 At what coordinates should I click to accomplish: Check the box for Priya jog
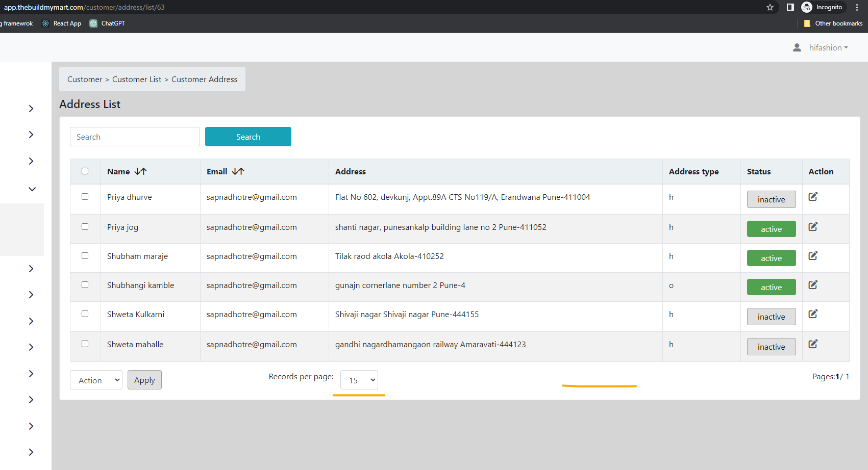tap(85, 227)
